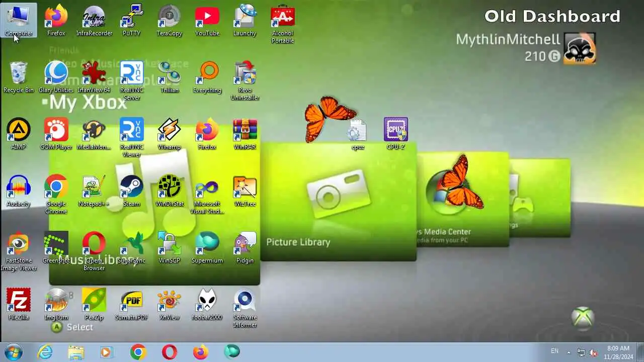The image size is (644, 362).
Task: Switch the EN input language indicator
Action: point(554,351)
